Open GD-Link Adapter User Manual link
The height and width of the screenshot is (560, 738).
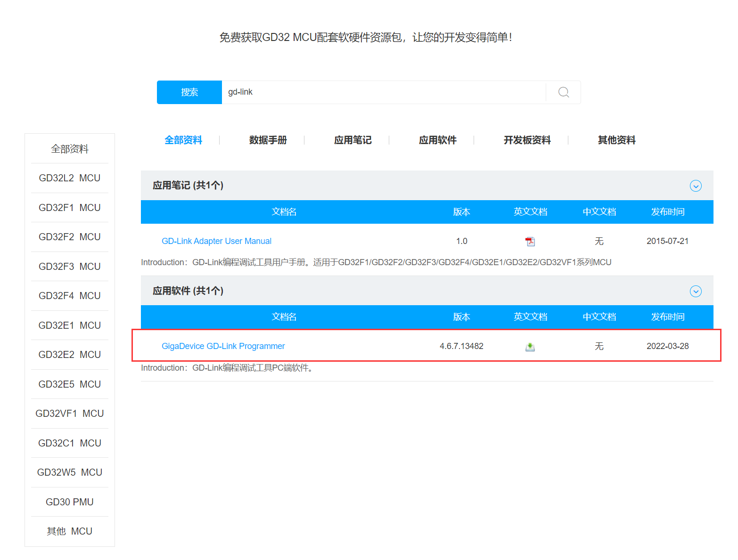(x=217, y=241)
